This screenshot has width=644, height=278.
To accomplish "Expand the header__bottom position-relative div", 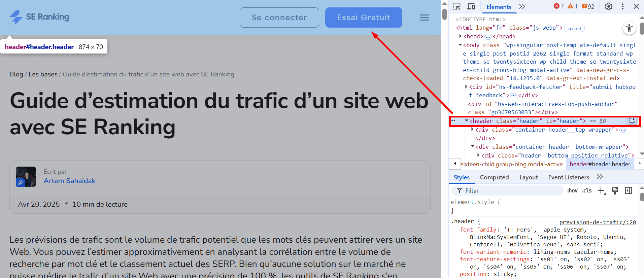I will [x=478, y=155].
